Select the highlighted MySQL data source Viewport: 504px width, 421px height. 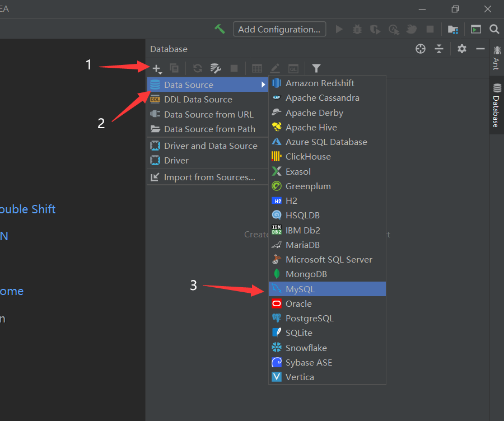[x=327, y=289]
